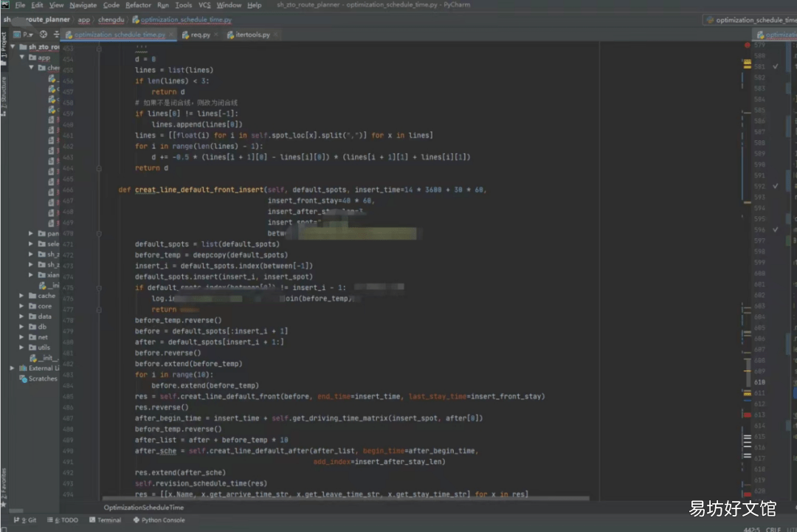Image resolution: width=797 pixels, height=532 pixels.
Task: Click the chengdu breadcrumb in navigation bar
Action: click(111, 20)
